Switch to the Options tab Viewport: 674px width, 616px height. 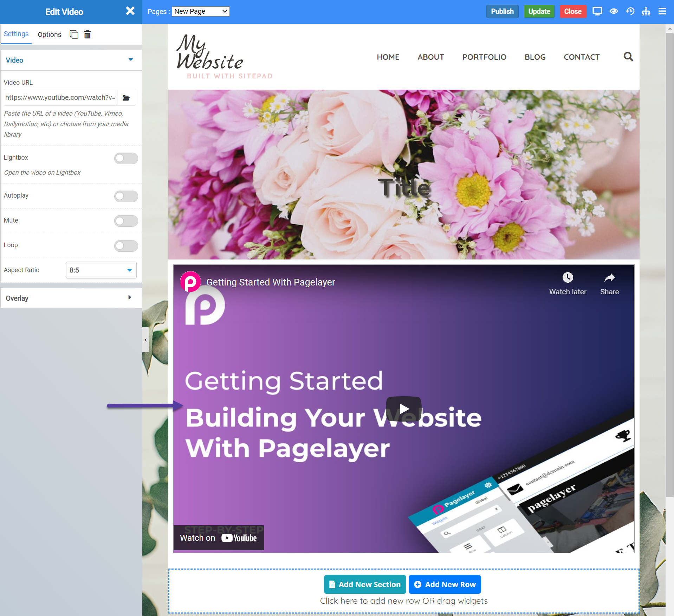[x=49, y=34]
